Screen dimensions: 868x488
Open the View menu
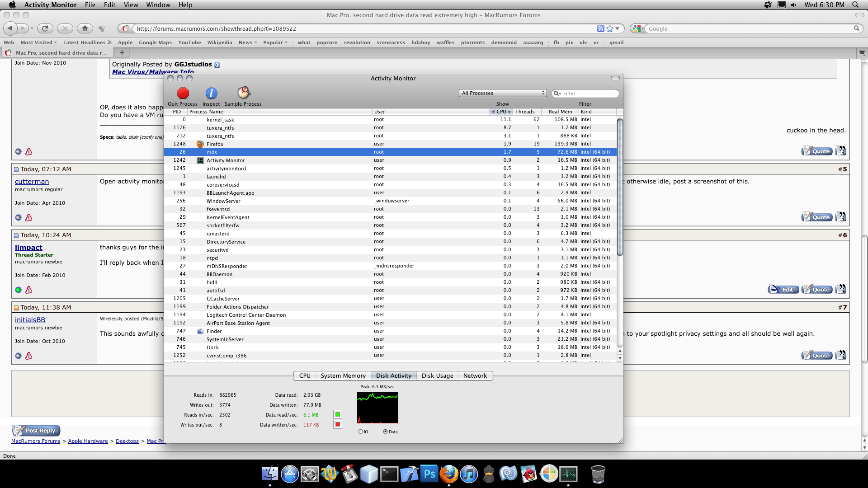click(x=131, y=5)
